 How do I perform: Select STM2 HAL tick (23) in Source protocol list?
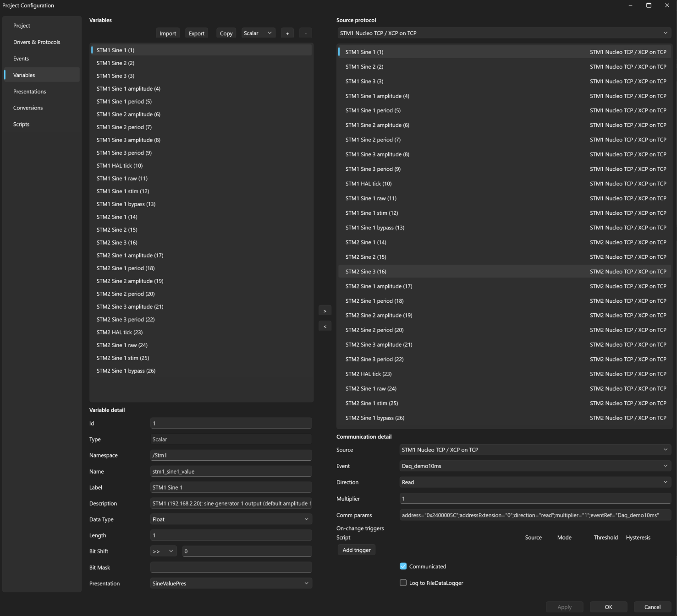click(504, 374)
